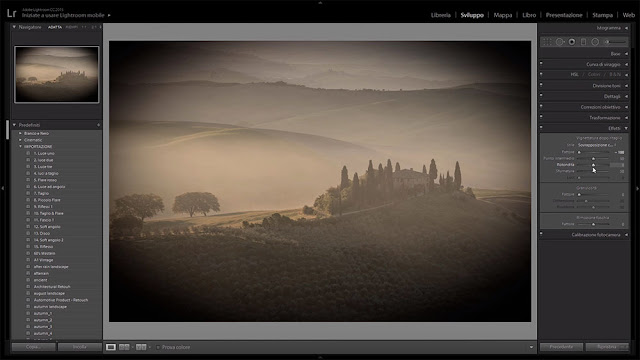Click the top panel hide arrow

tap(320, 2)
